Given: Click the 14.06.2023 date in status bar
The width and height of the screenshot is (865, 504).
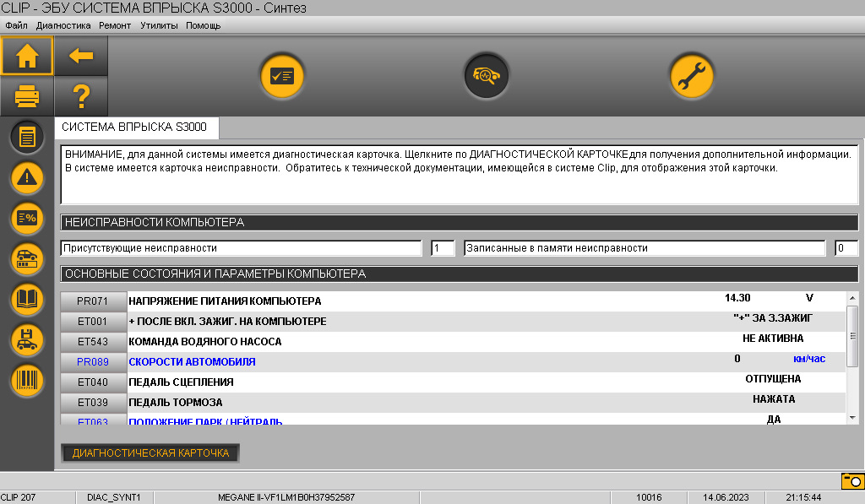Looking at the screenshot, I should click(x=726, y=497).
